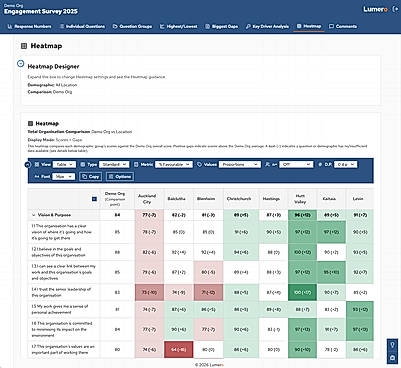Click the Copy button
Image resolution: width=401 pixels, height=368 pixels.
tap(91, 177)
